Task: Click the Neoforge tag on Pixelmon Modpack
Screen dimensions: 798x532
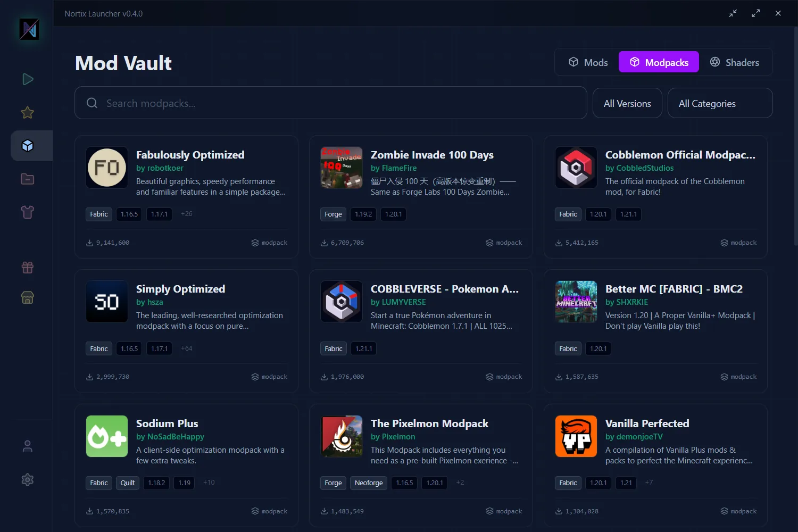Action: 369,483
